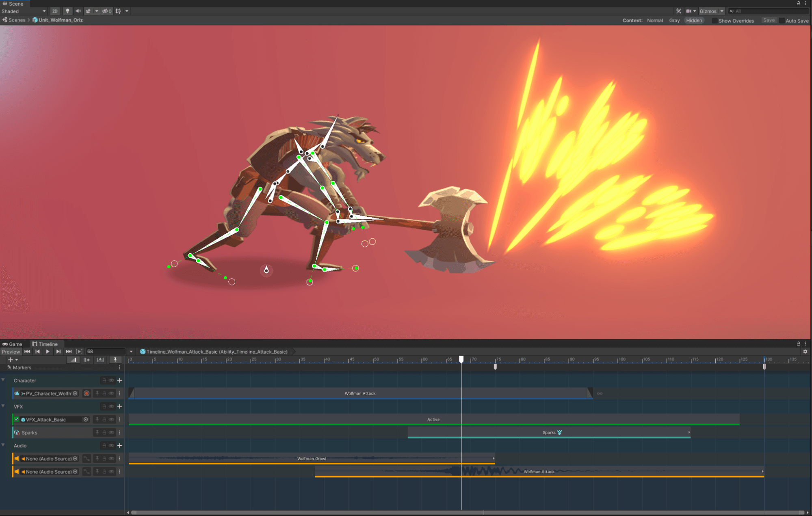
Task: Open the scene effects dropdown arrow
Action: click(97, 11)
